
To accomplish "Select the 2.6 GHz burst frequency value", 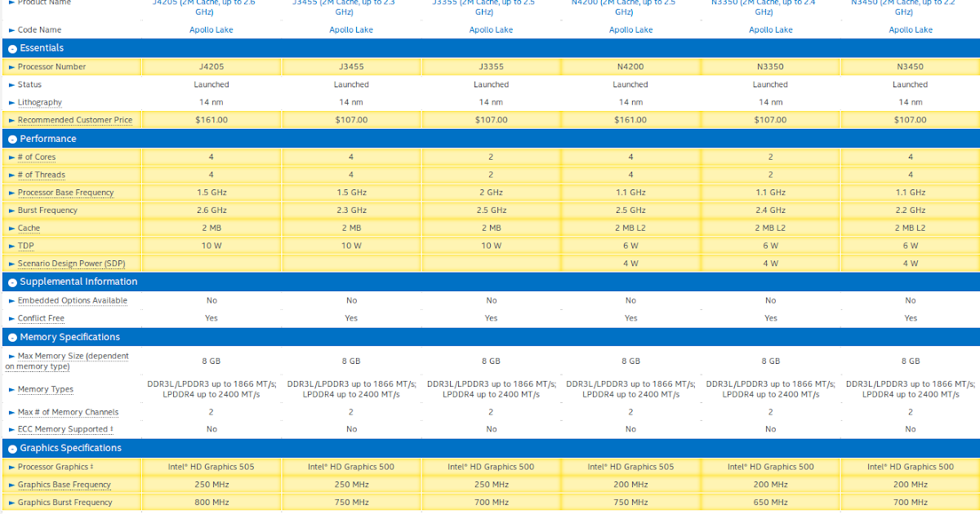I will (x=212, y=210).
